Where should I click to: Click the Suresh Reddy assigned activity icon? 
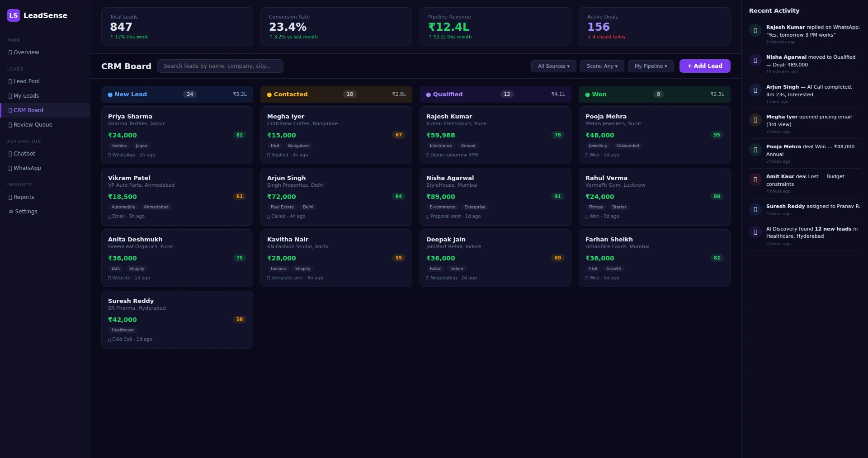[755, 209]
